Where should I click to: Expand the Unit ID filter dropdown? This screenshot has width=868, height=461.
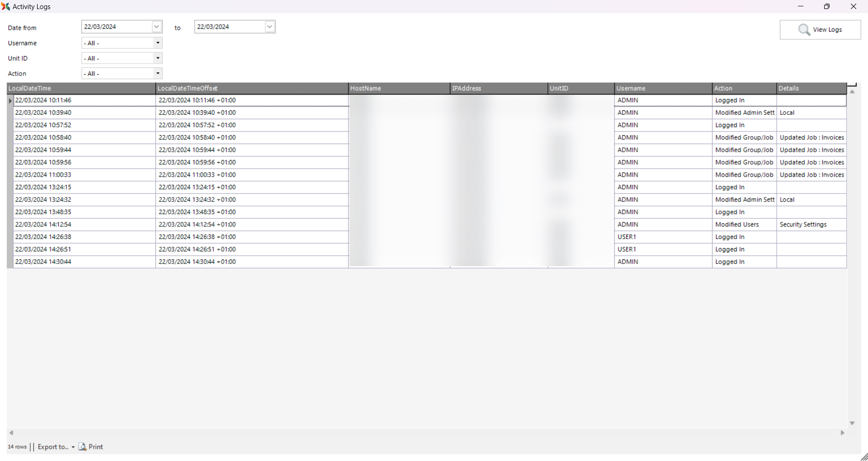pos(158,58)
